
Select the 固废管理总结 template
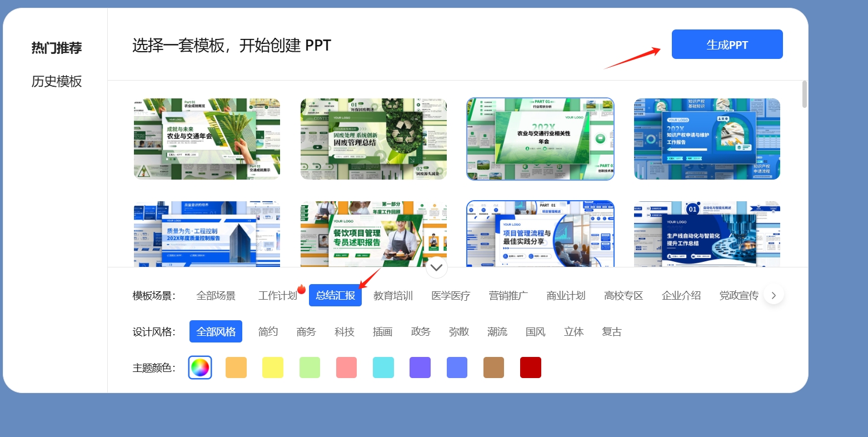[x=373, y=139]
